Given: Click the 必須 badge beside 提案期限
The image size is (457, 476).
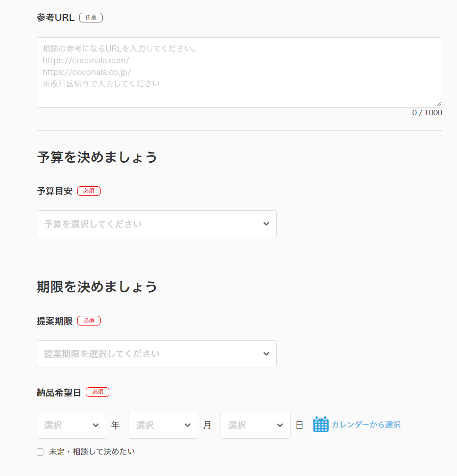Looking at the screenshot, I should pos(88,320).
